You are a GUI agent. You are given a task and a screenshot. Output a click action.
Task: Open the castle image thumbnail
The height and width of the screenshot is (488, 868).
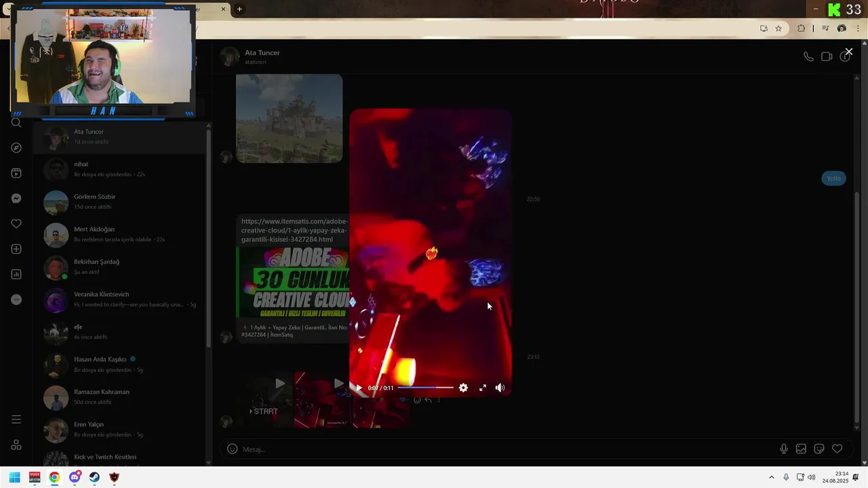click(x=289, y=119)
